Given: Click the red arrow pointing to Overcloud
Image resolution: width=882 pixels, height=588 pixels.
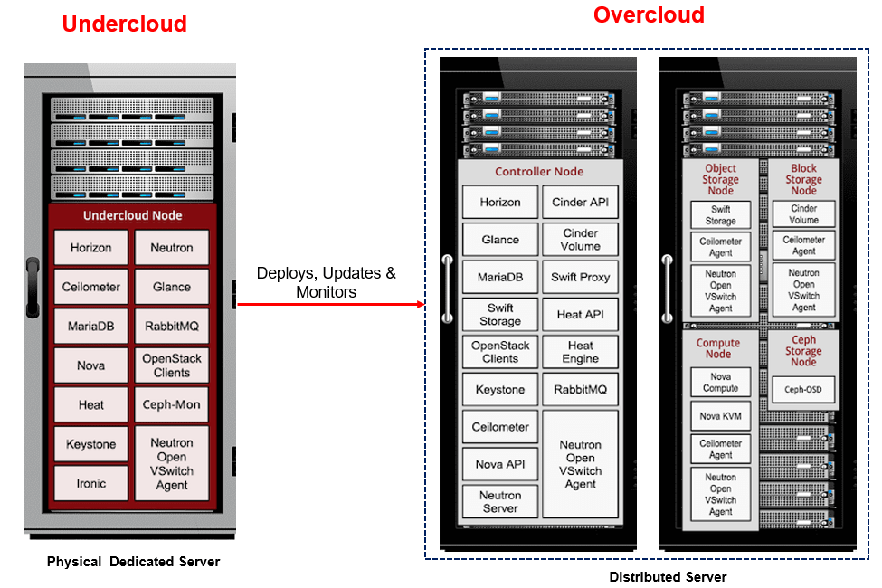Looking at the screenshot, I should click(x=330, y=305).
